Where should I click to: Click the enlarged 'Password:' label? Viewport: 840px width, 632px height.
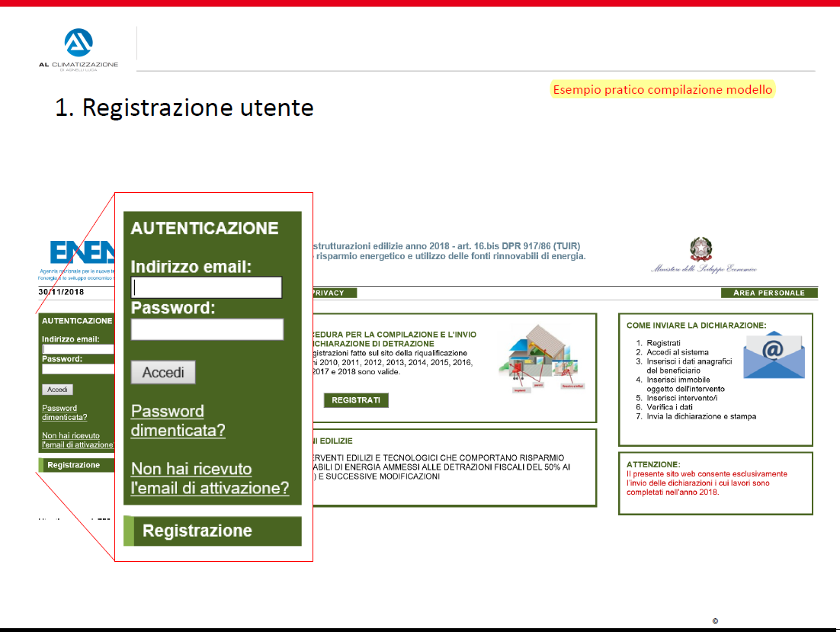tap(173, 308)
